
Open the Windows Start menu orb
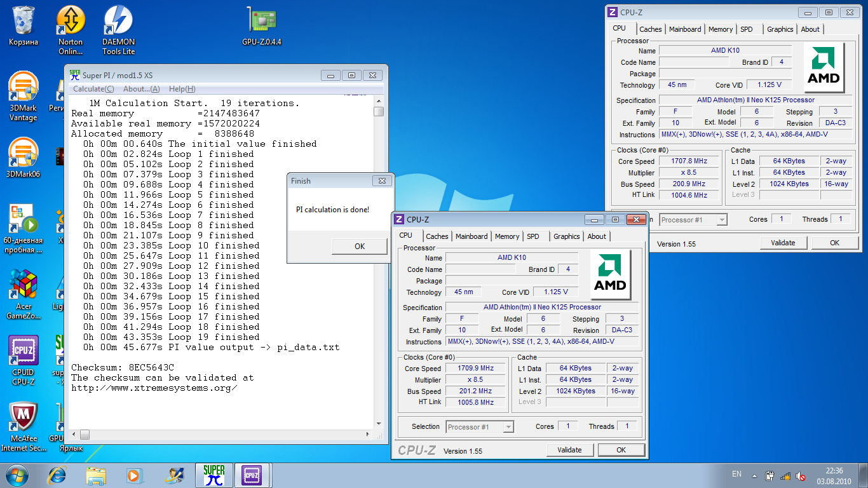pyautogui.click(x=17, y=475)
